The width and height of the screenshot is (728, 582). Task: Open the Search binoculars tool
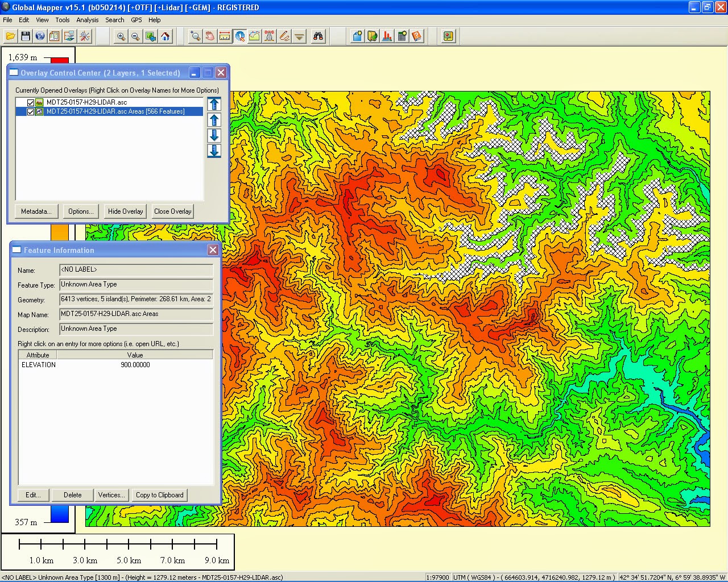point(318,36)
